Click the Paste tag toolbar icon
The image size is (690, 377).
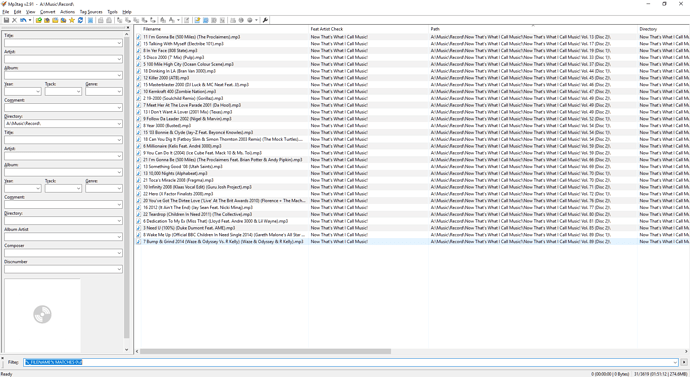point(109,20)
